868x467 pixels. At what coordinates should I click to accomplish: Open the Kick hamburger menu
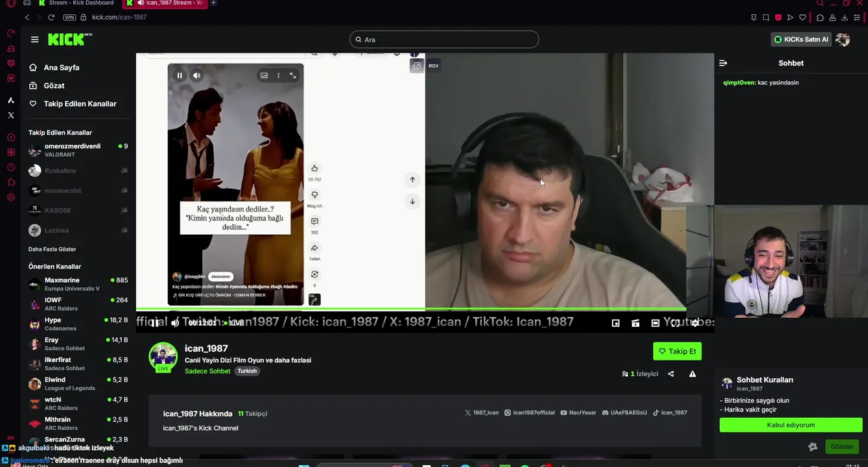coord(34,40)
